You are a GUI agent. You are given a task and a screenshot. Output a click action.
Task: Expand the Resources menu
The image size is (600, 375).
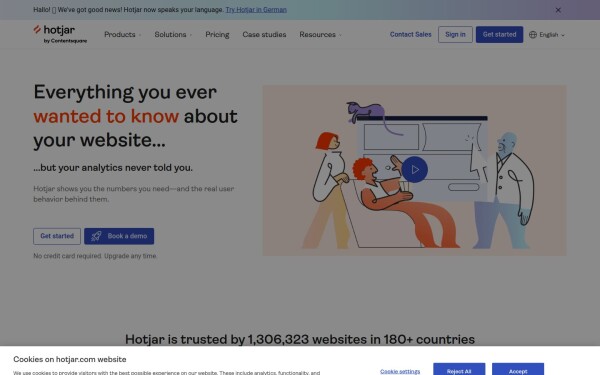click(320, 34)
